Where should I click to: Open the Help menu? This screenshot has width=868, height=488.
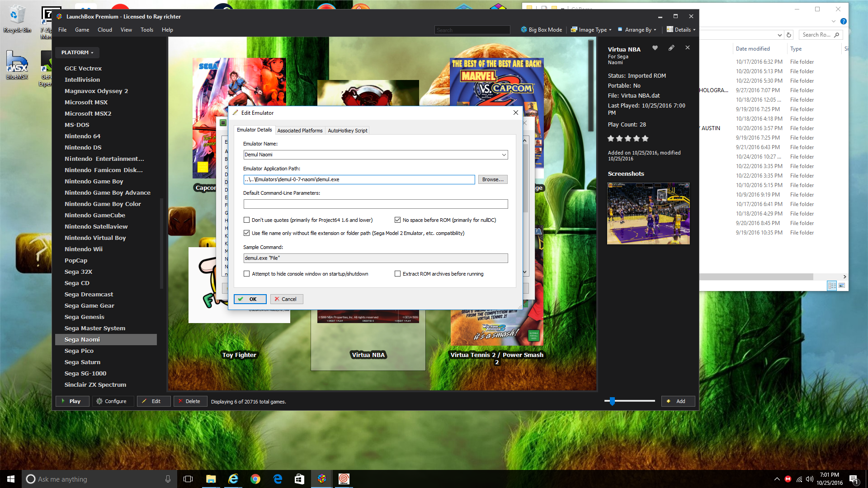tap(167, 30)
